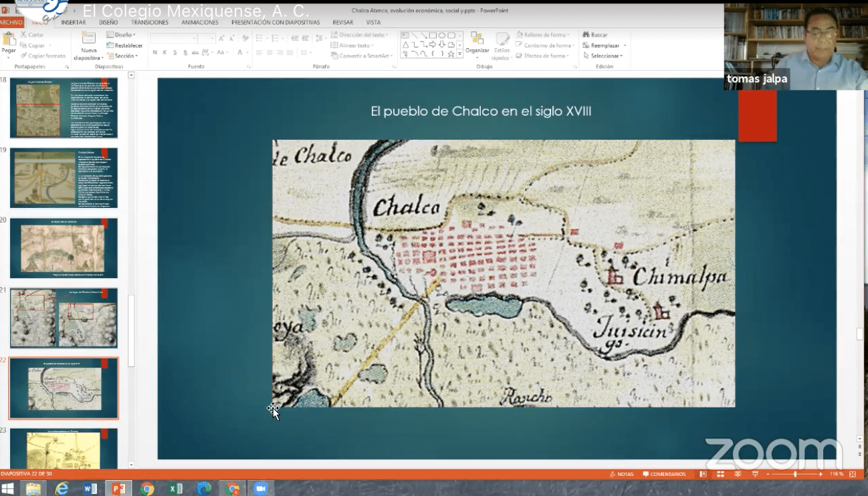The height and width of the screenshot is (496, 868).
Task: Click Restablecer slide reset button
Action: point(124,45)
